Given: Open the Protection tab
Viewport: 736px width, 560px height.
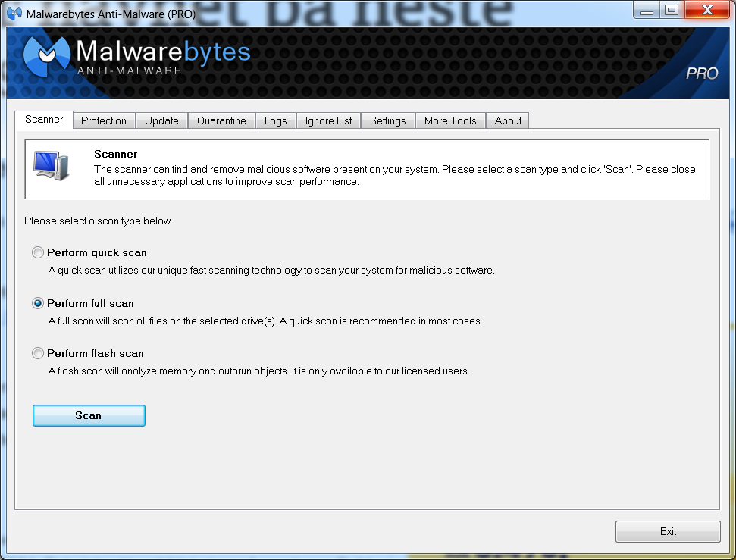Looking at the screenshot, I should (x=104, y=120).
